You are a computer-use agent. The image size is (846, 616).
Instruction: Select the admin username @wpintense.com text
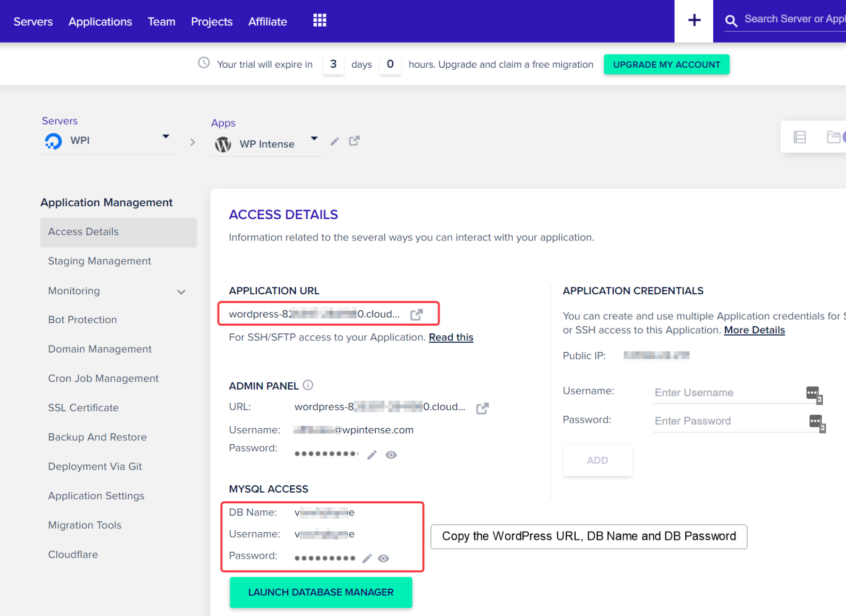pos(354,430)
